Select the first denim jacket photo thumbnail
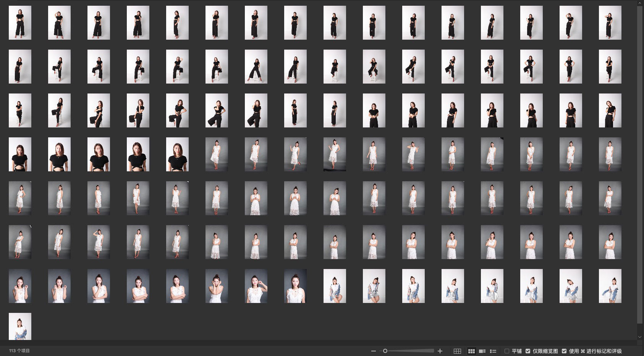 point(335,286)
